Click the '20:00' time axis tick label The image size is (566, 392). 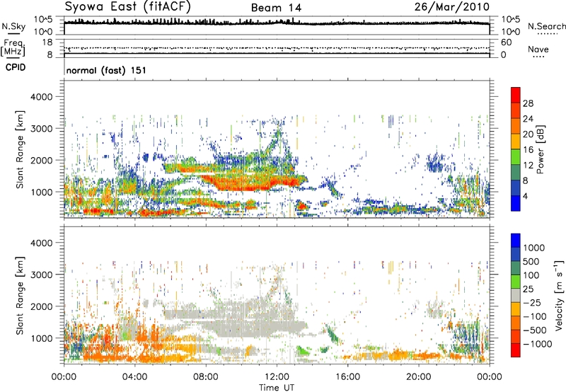click(419, 377)
